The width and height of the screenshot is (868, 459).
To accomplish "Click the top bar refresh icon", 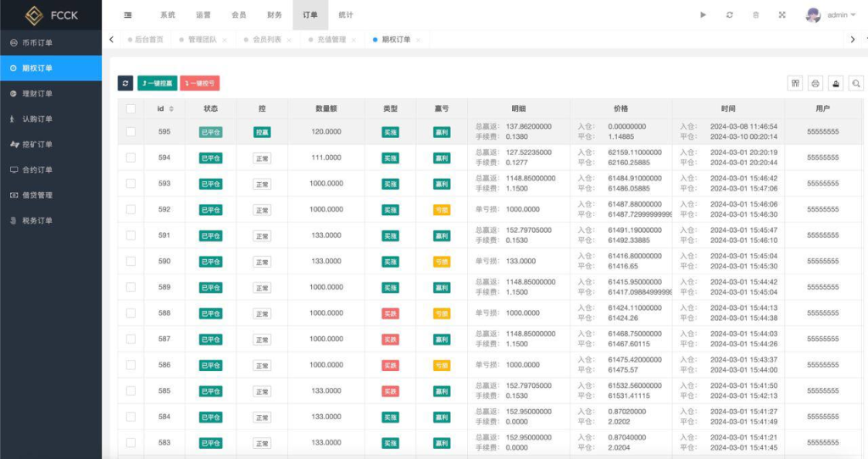I will [730, 15].
